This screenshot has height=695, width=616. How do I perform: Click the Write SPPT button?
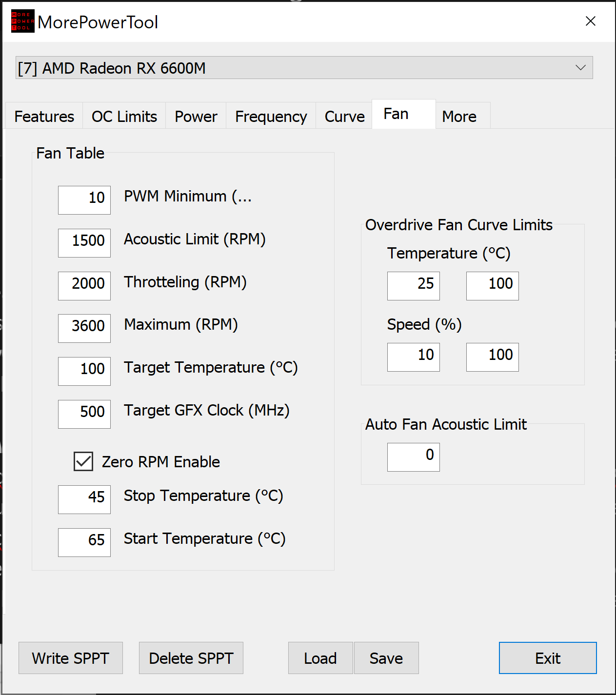71,658
